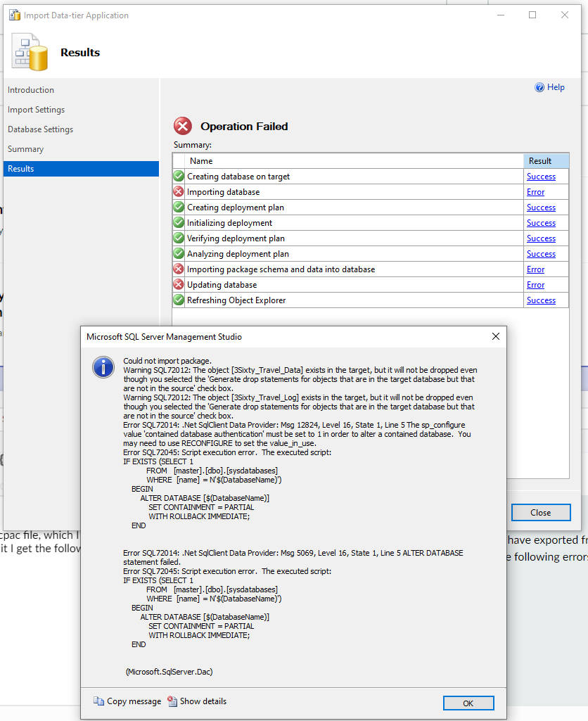This screenshot has height=721, width=588.
Task: Open the Database Settings wizard page
Action: click(x=41, y=129)
